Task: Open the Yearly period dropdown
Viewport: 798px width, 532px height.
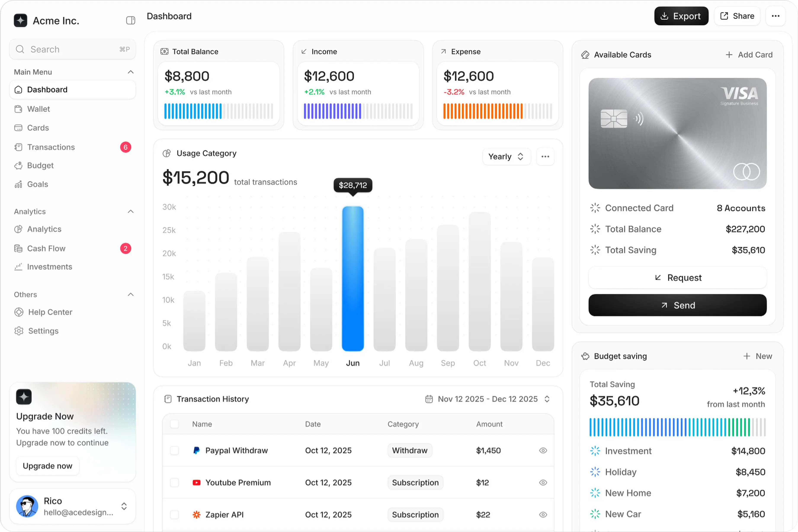Action: pos(506,157)
